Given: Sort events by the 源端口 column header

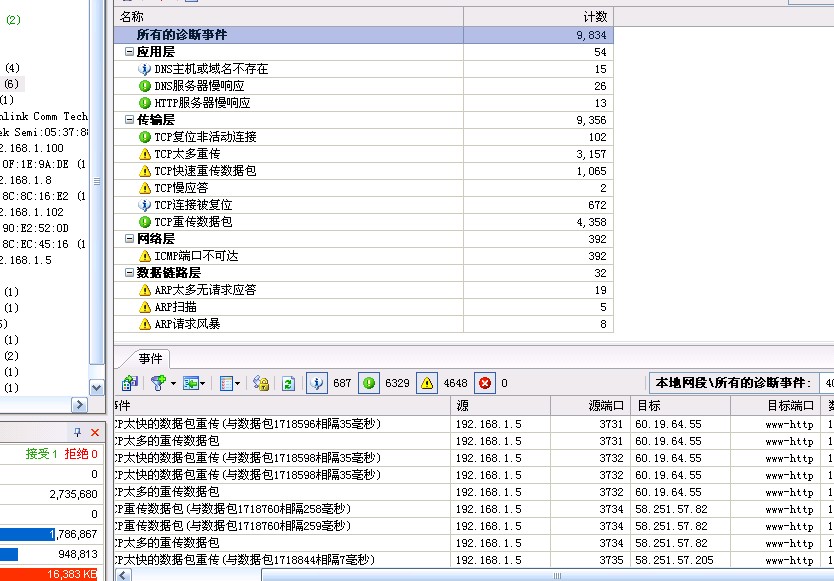Looking at the screenshot, I should 590,405.
